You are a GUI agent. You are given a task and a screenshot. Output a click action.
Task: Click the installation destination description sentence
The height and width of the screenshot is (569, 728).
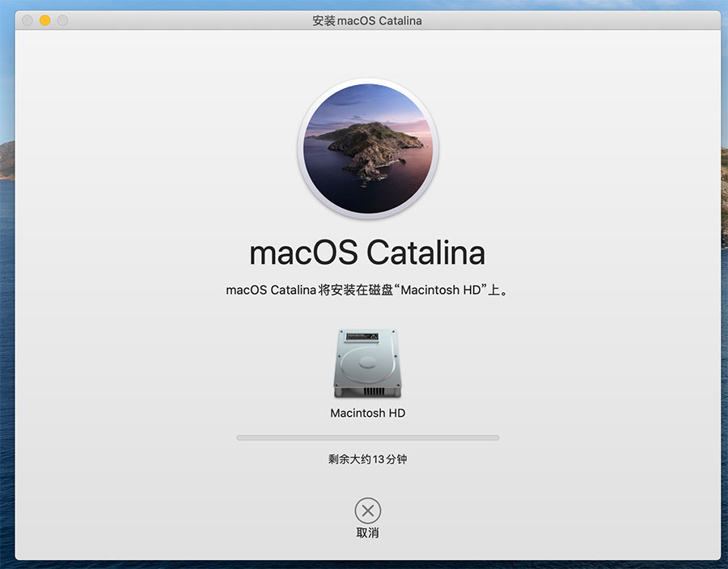367,290
